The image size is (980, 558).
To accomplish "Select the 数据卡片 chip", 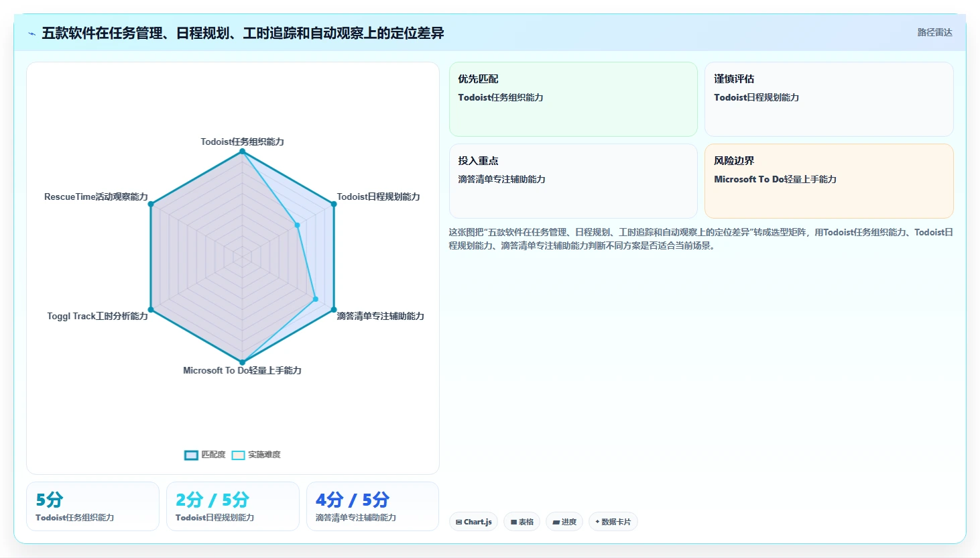I will 613,522.
